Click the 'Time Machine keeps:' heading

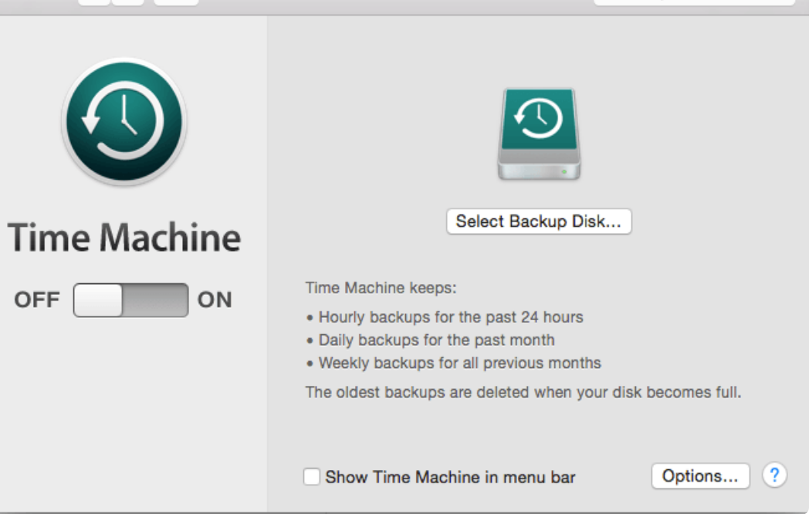(x=381, y=288)
